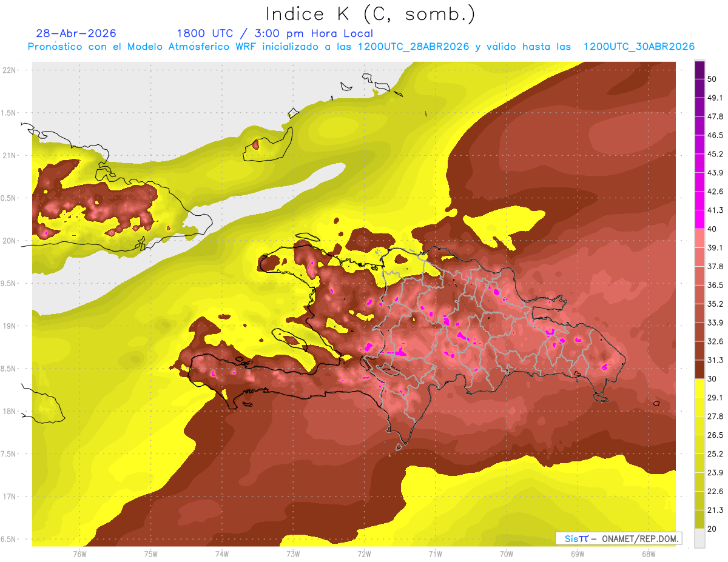Click the 35.2 value on the color scale
This screenshot has height=562, width=728.
(715, 304)
